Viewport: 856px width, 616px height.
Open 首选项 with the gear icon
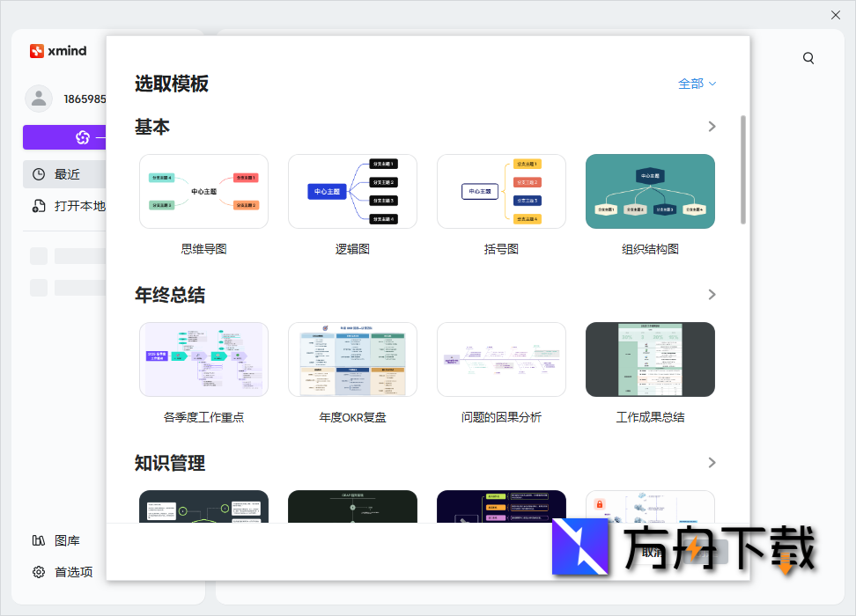click(39, 572)
